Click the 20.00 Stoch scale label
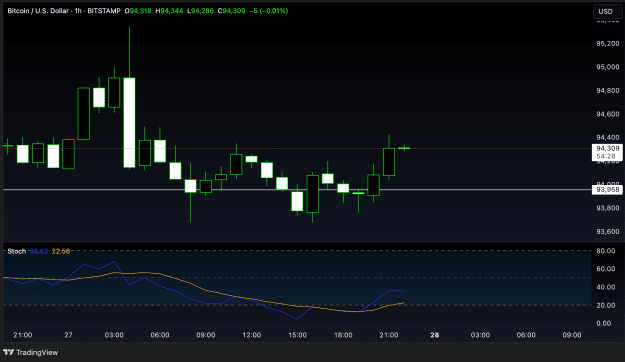The height and width of the screenshot is (362, 625). tap(605, 305)
